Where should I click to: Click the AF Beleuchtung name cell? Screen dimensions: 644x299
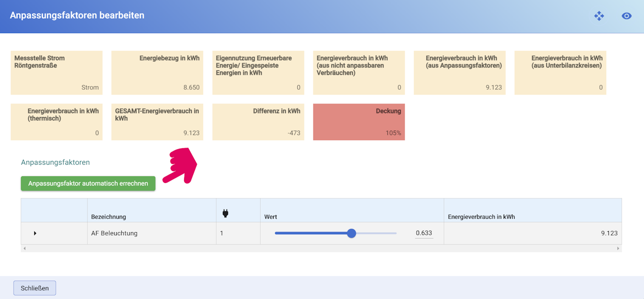[x=151, y=233]
